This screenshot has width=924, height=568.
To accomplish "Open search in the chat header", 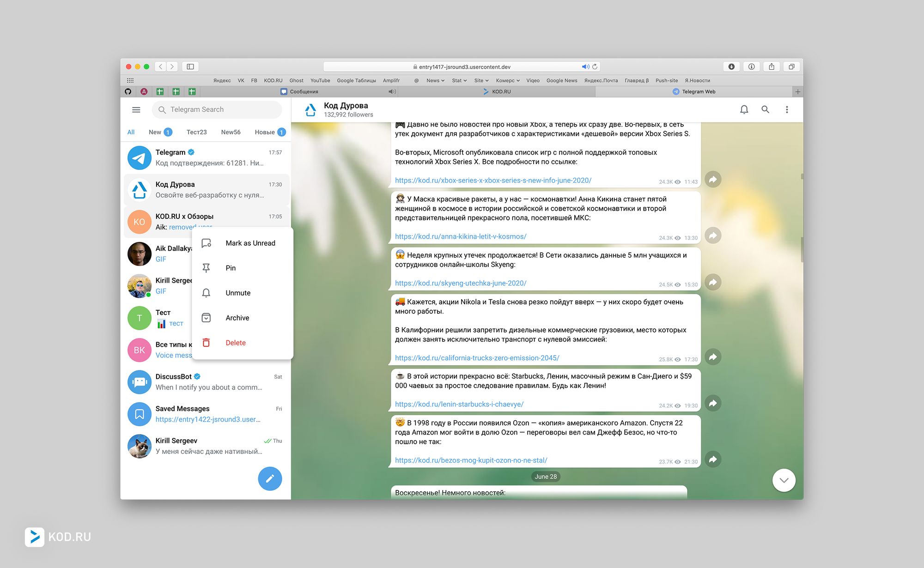I will click(765, 109).
